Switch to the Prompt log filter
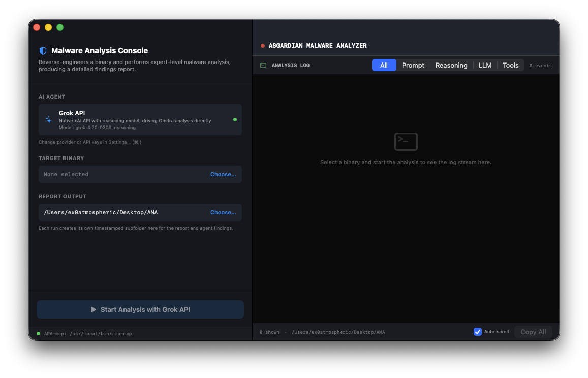The image size is (588, 378). (413, 65)
